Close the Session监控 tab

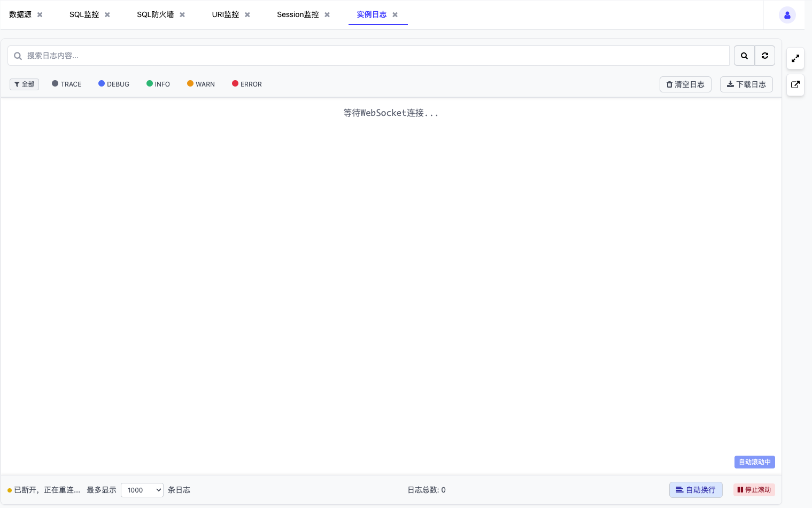tap(327, 14)
